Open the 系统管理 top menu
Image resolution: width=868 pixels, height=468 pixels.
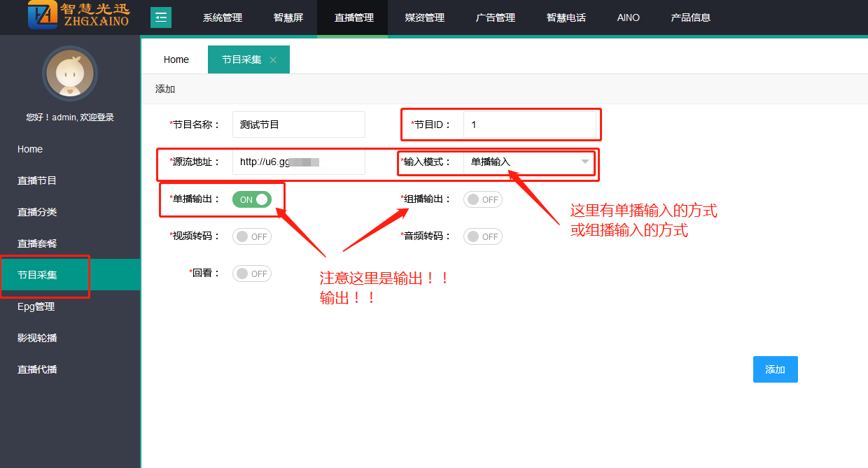pyautogui.click(x=223, y=17)
